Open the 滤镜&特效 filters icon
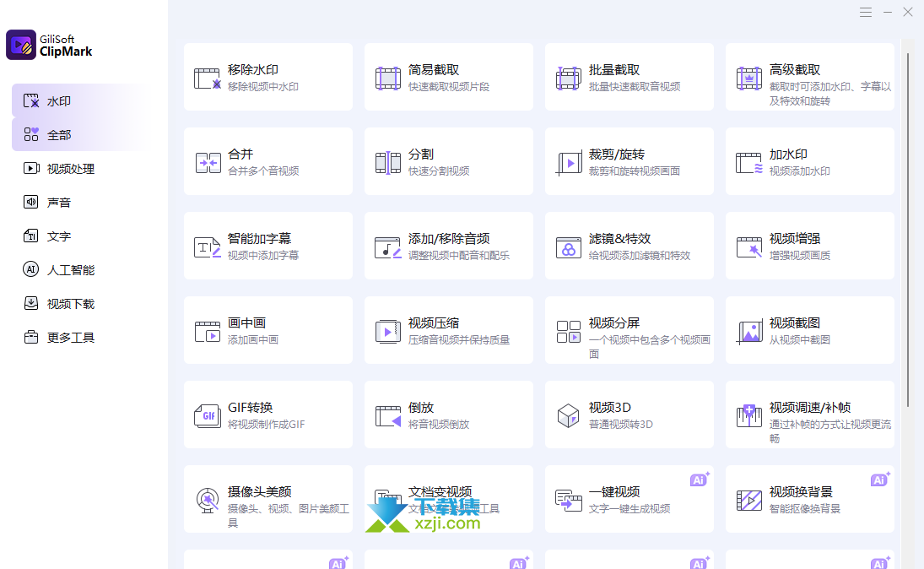This screenshot has width=924, height=569. click(x=568, y=247)
